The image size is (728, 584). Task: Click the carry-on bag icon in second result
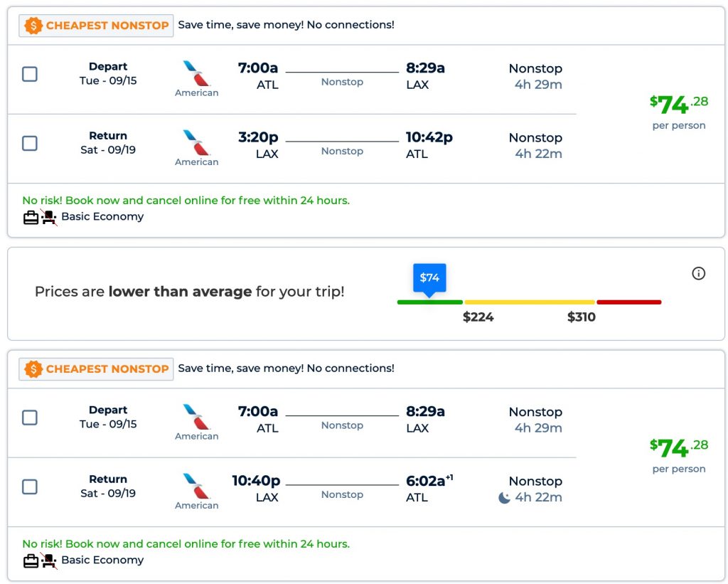[x=31, y=561]
